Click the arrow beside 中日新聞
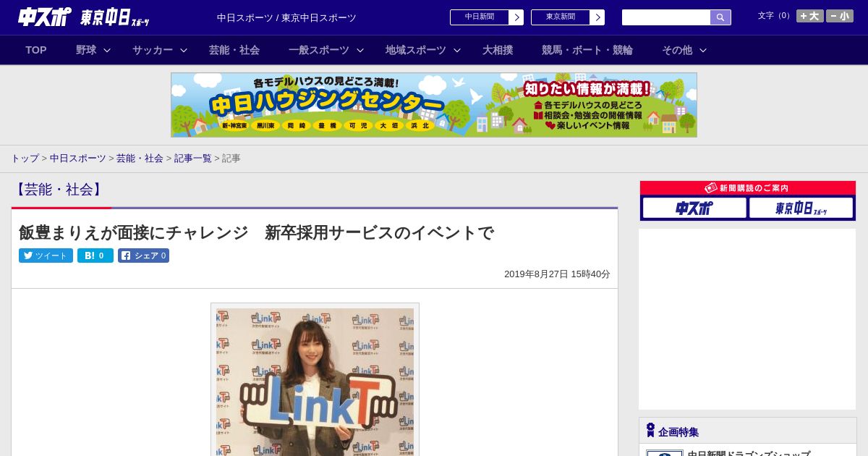This screenshot has height=456, width=868. pyautogui.click(x=516, y=17)
